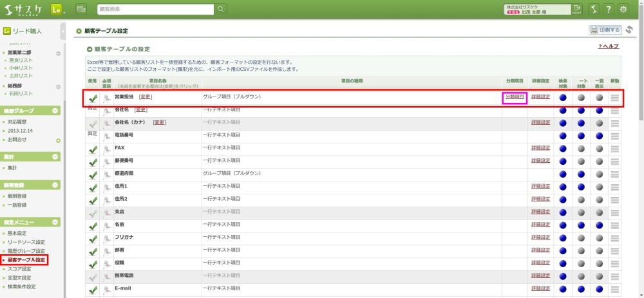Viewport: 644px width, 298px height.
Task: Open 分類項目 link for 営業担当
Action: pos(515,97)
